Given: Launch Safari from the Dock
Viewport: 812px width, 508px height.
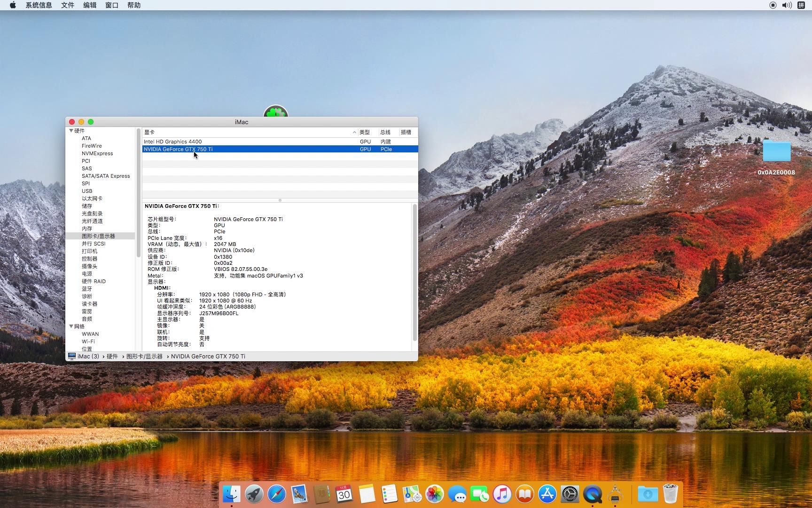Looking at the screenshot, I should coord(276,494).
